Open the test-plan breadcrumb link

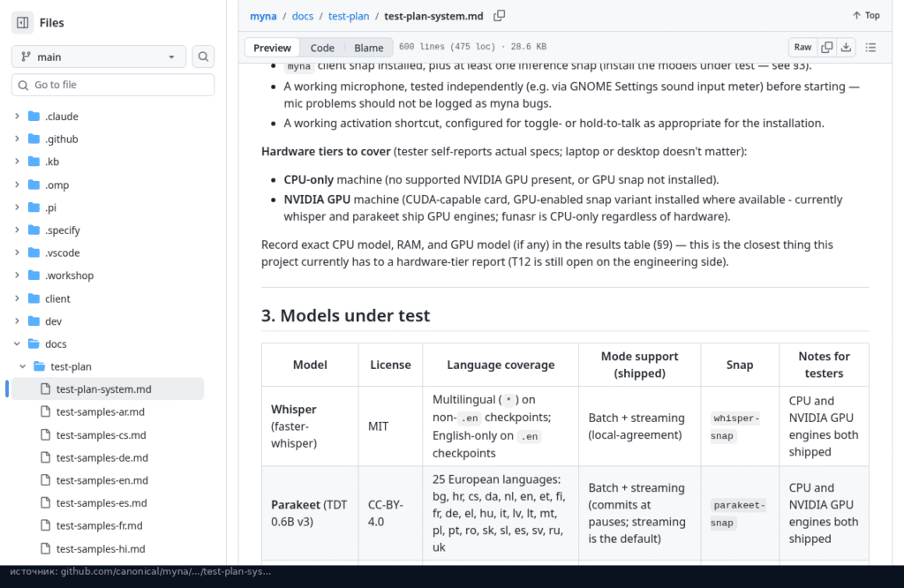pyautogui.click(x=349, y=16)
